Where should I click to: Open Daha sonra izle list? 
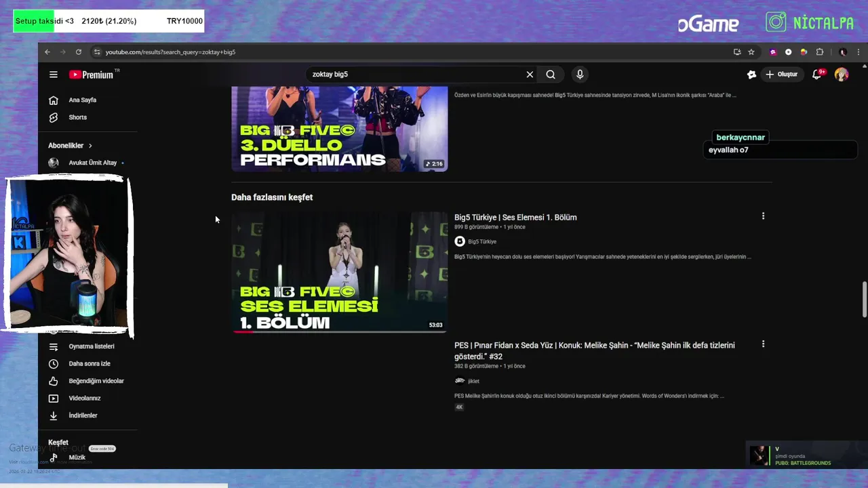click(x=88, y=364)
